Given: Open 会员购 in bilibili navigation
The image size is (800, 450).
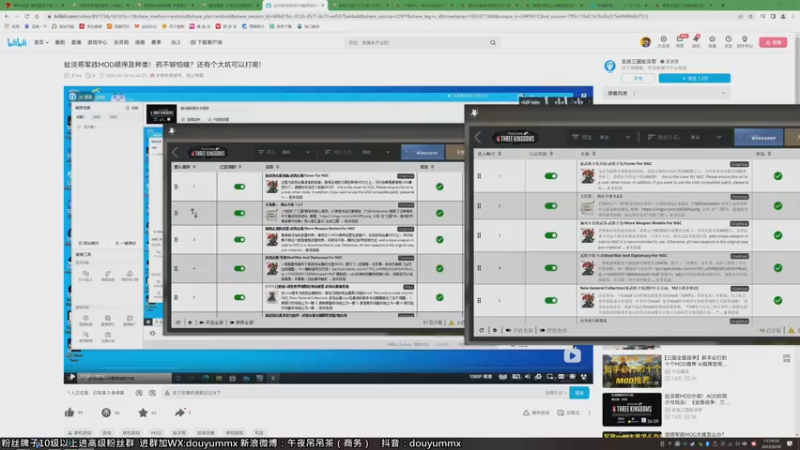Looking at the screenshot, I should point(121,42).
